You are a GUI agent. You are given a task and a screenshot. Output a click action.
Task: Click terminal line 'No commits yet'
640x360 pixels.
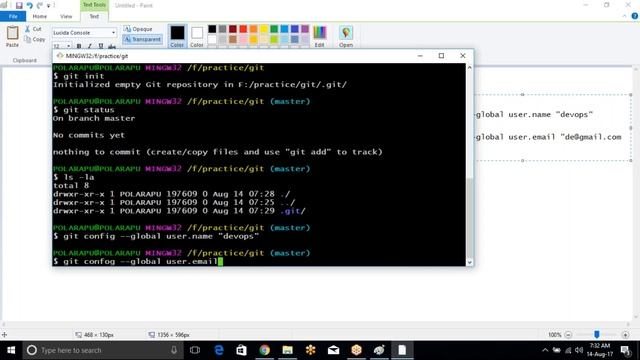pyautogui.click(x=89, y=135)
